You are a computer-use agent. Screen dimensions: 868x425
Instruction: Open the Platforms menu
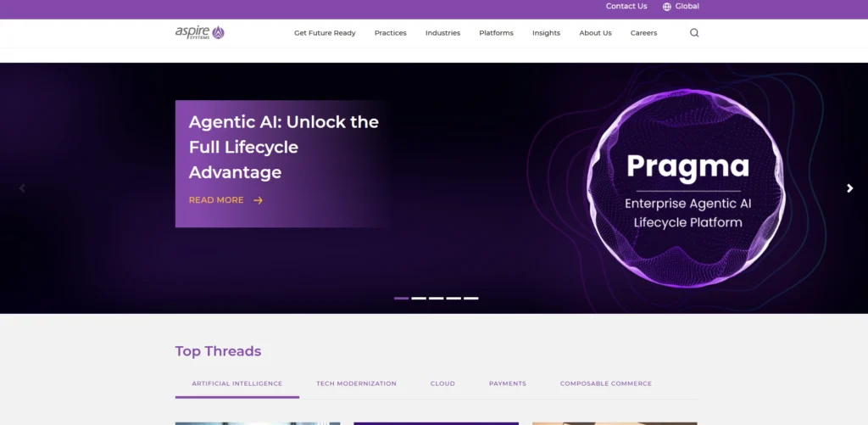(x=496, y=33)
